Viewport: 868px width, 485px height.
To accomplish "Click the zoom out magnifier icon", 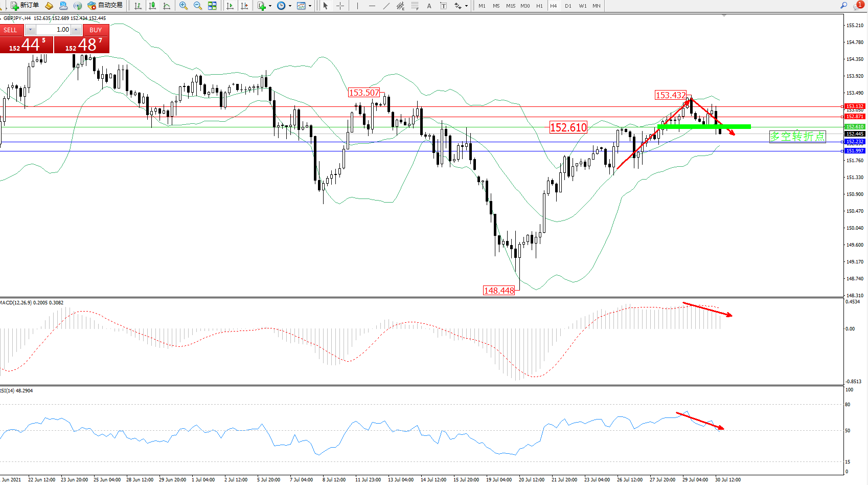I will coord(197,6).
